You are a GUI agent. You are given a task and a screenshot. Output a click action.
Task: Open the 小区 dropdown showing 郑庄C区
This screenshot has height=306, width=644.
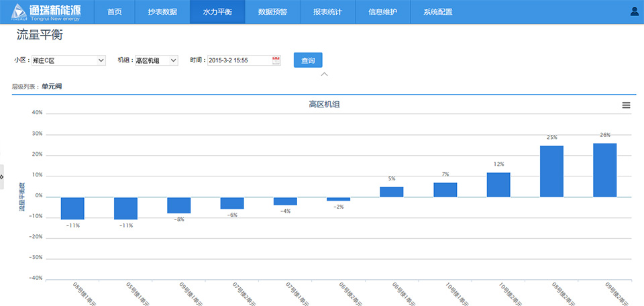(68, 60)
